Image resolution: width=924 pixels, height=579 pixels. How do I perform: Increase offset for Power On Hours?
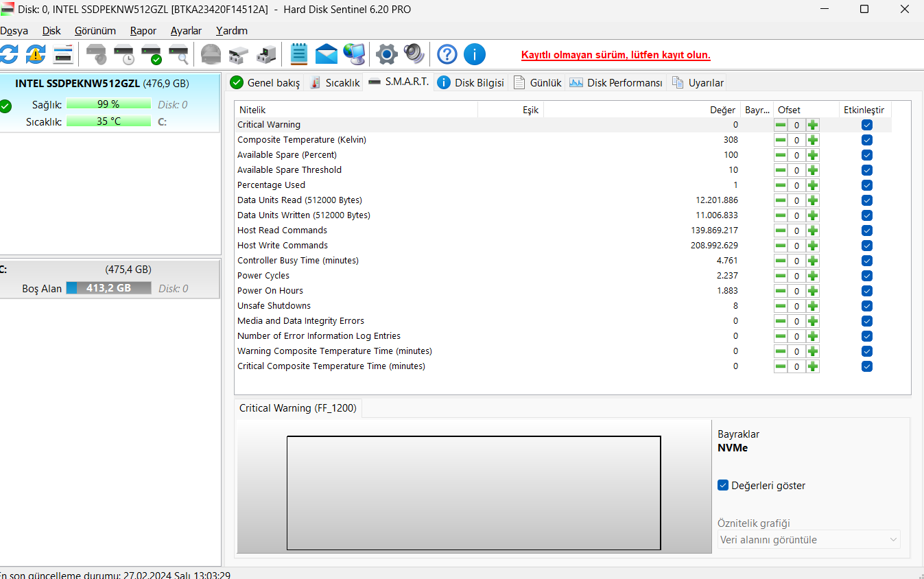[x=813, y=291]
